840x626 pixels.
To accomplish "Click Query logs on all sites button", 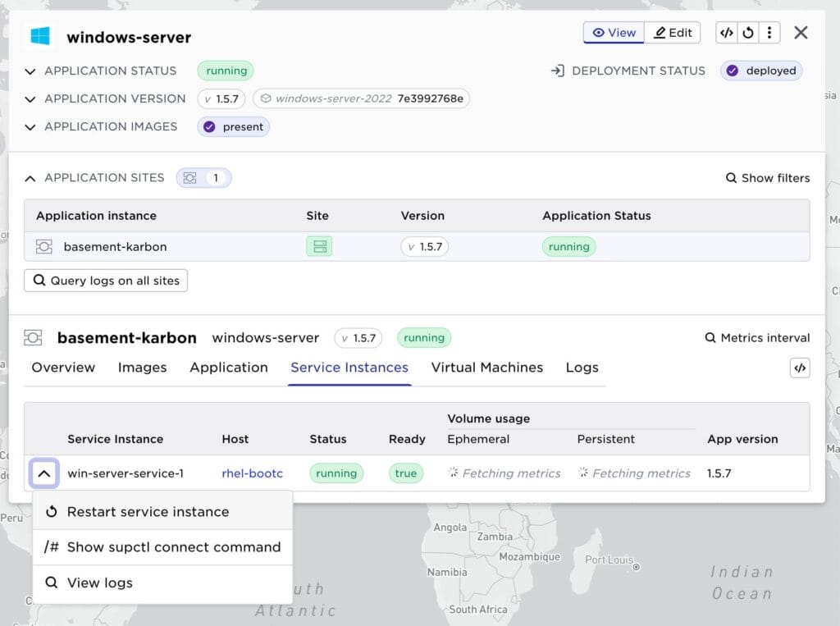I will point(106,281).
